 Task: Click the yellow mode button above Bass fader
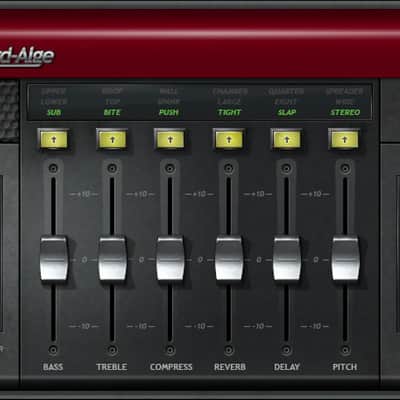tap(54, 139)
